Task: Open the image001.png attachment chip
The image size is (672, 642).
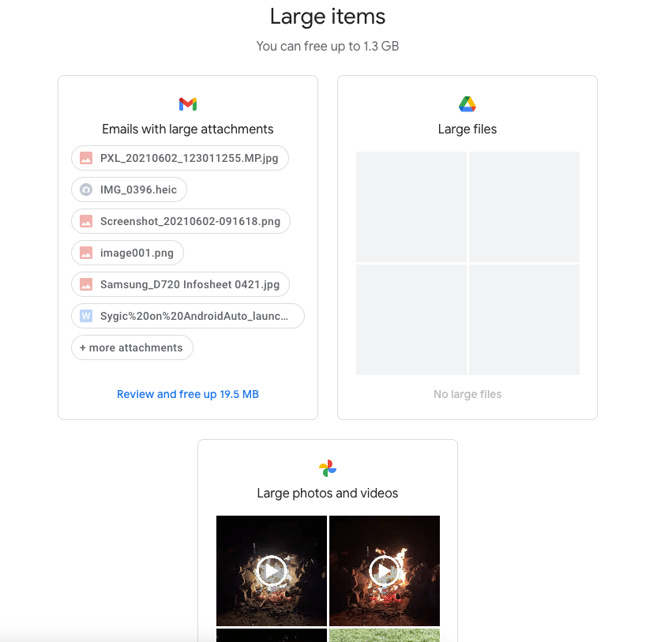Action: point(127,253)
